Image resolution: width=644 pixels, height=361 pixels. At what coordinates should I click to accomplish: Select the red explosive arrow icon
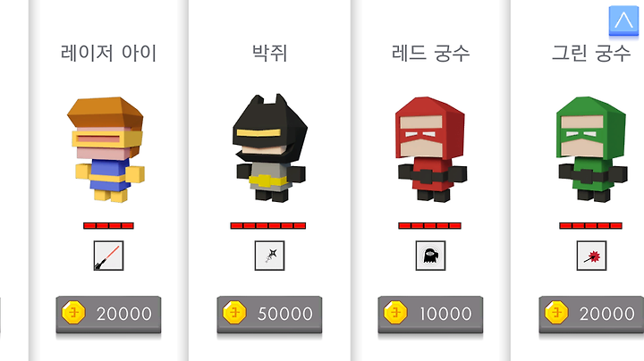tap(591, 256)
